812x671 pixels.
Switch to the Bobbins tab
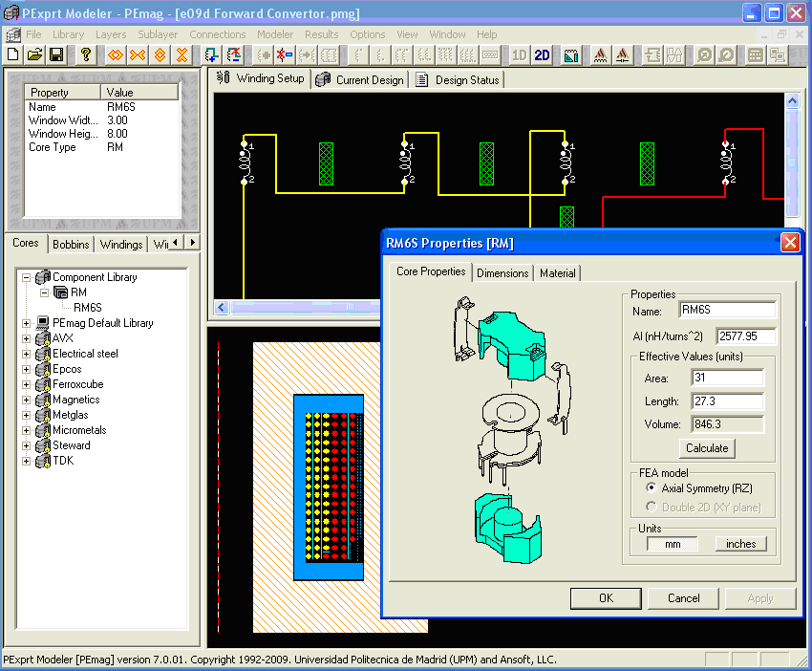71,244
